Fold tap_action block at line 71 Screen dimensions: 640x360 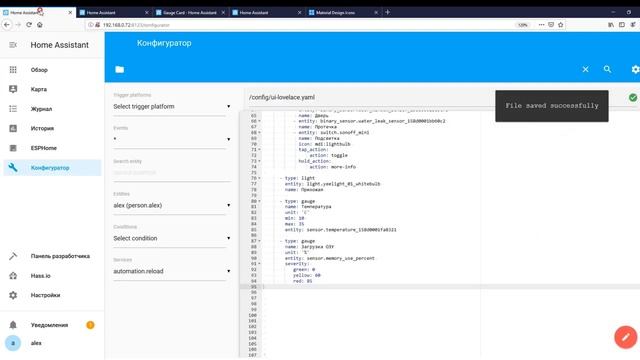[x=259, y=150]
